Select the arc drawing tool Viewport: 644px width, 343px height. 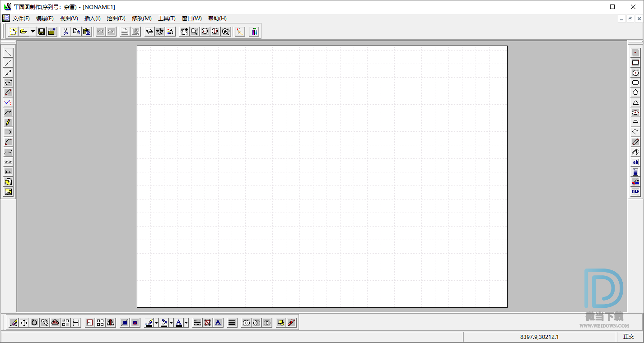click(x=8, y=142)
